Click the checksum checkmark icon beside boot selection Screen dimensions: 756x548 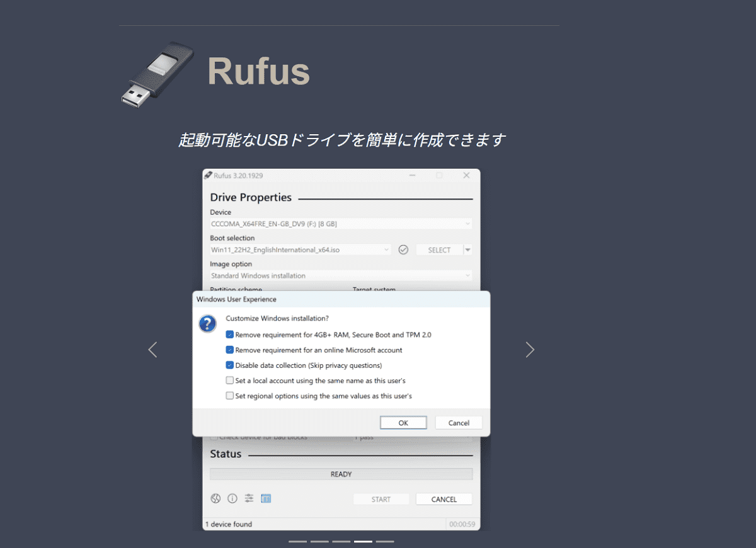click(403, 249)
